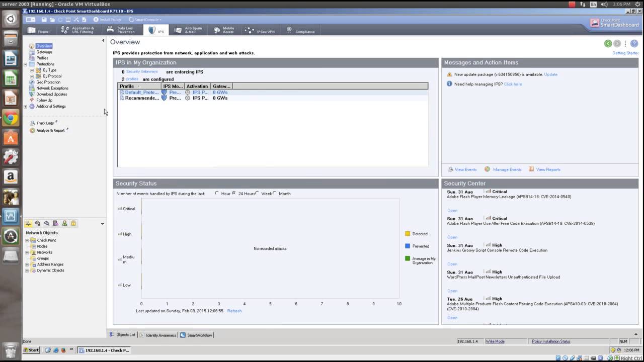Open the Data Loss Prevention tab
This screenshot has height=362, width=644.
121,30
